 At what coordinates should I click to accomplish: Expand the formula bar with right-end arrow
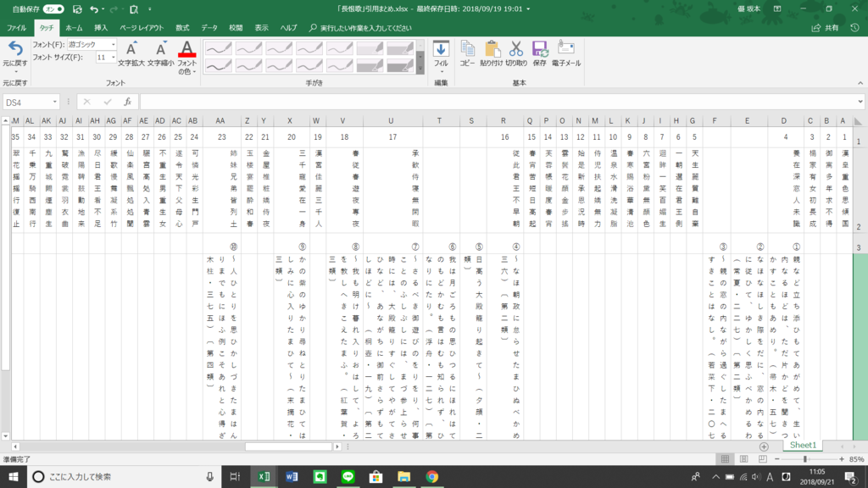click(860, 102)
